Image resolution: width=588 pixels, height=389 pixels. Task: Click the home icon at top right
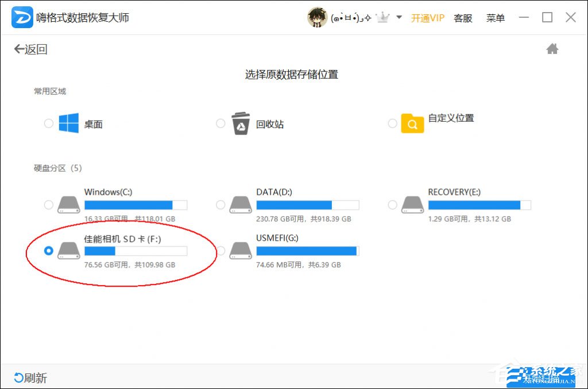[x=552, y=49]
